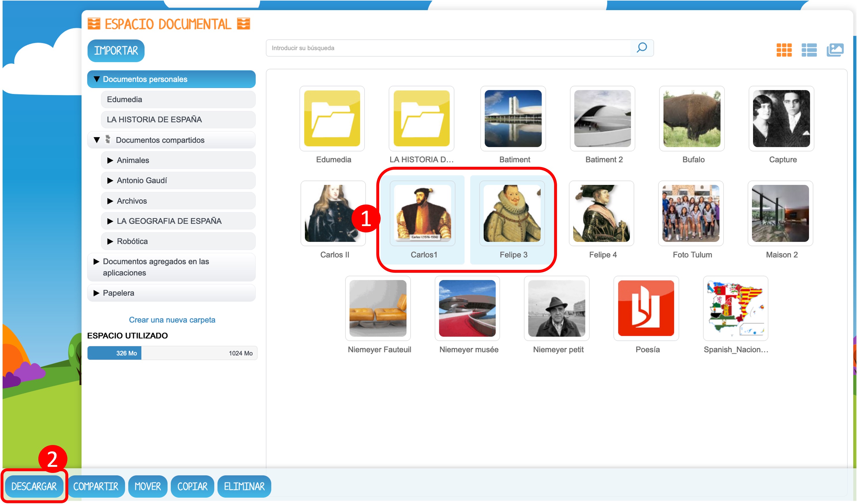Click LA GEOGRAFIA DE ESPAÑA label
This screenshot has width=857, height=504.
[169, 221]
